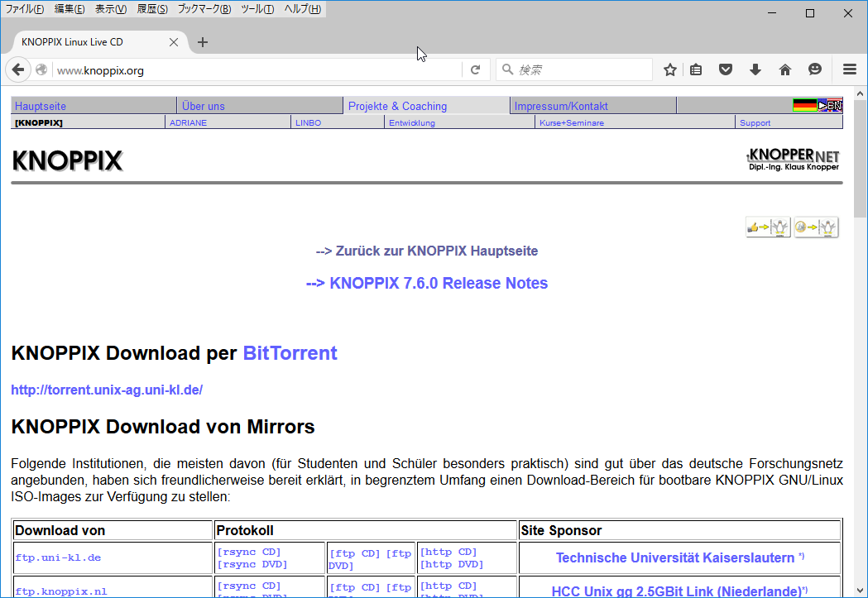Click the vertical scrollbar thumb
868x598 pixels.
860,160
